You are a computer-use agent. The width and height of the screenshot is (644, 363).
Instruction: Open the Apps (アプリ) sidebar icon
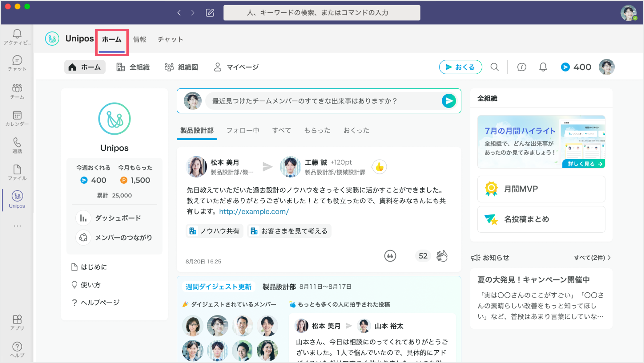point(17,323)
